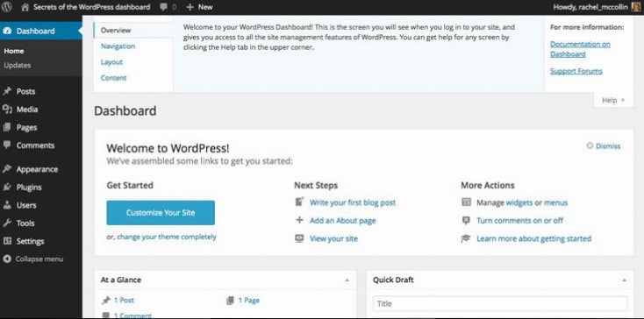Collapse the Quick Draft widget
Screen dimensions: 644x319
(x=625, y=280)
